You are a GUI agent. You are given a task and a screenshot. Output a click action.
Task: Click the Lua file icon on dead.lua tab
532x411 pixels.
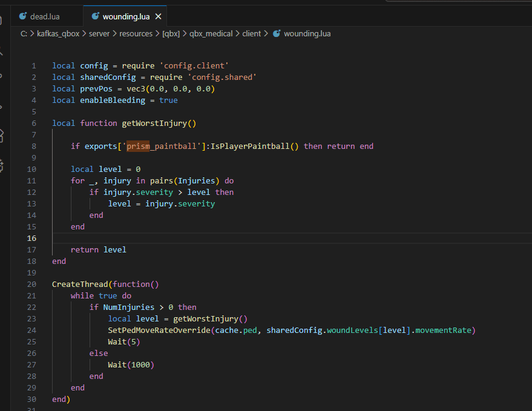(23, 16)
